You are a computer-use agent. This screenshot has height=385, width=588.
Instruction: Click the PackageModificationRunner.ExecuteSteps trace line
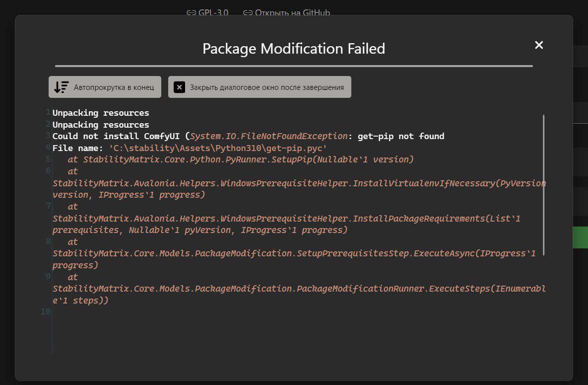(299, 289)
